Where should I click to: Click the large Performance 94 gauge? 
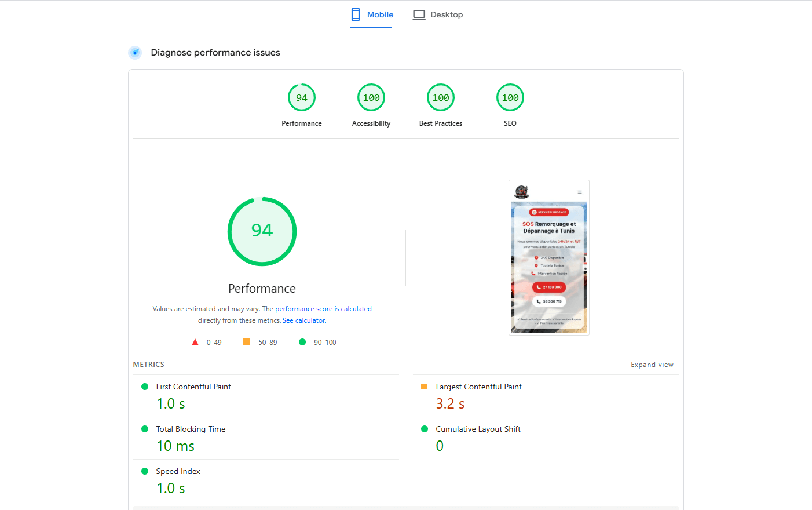(262, 231)
